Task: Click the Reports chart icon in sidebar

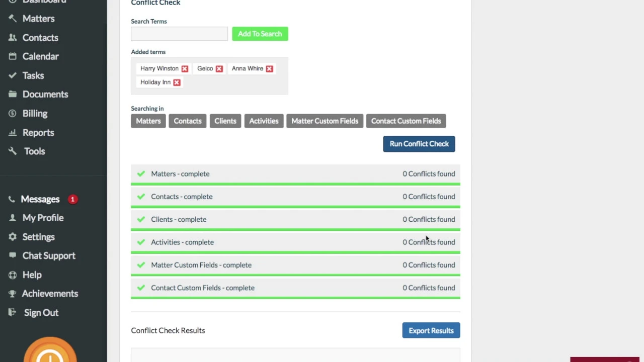Action: coord(13,132)
